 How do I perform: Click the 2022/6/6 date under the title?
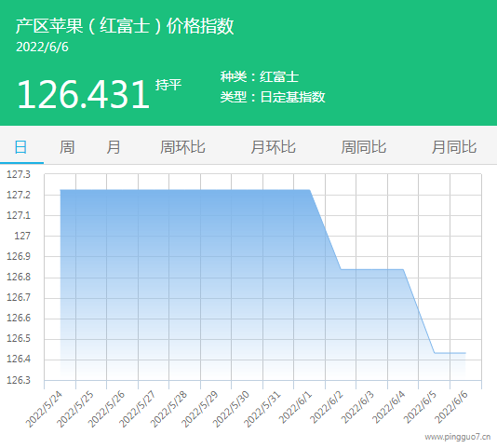42,47
